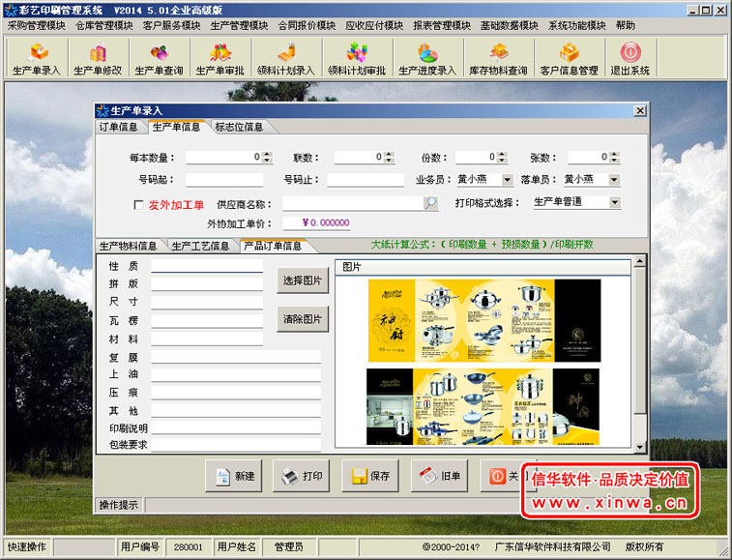Click the 选择图片 button
Viewport: 732px width, 560px height.
pyautogui.click(x=303, y=280)
